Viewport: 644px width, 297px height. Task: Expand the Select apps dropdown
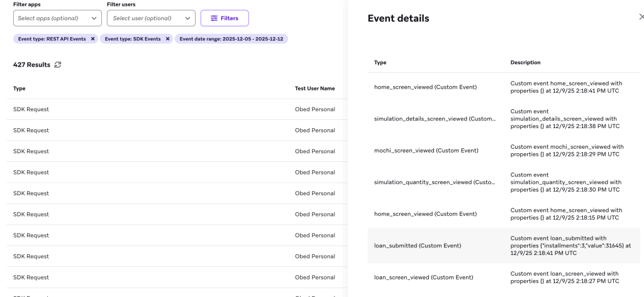57,18
